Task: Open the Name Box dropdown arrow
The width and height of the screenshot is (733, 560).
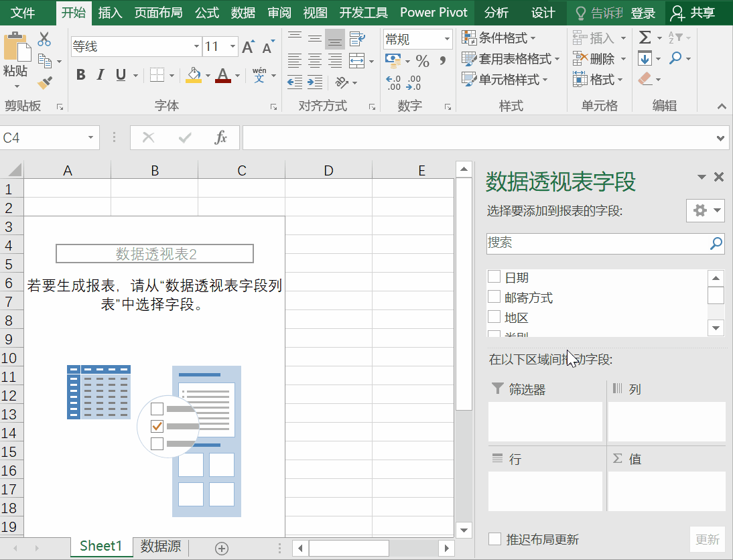Action: point(90,137)
